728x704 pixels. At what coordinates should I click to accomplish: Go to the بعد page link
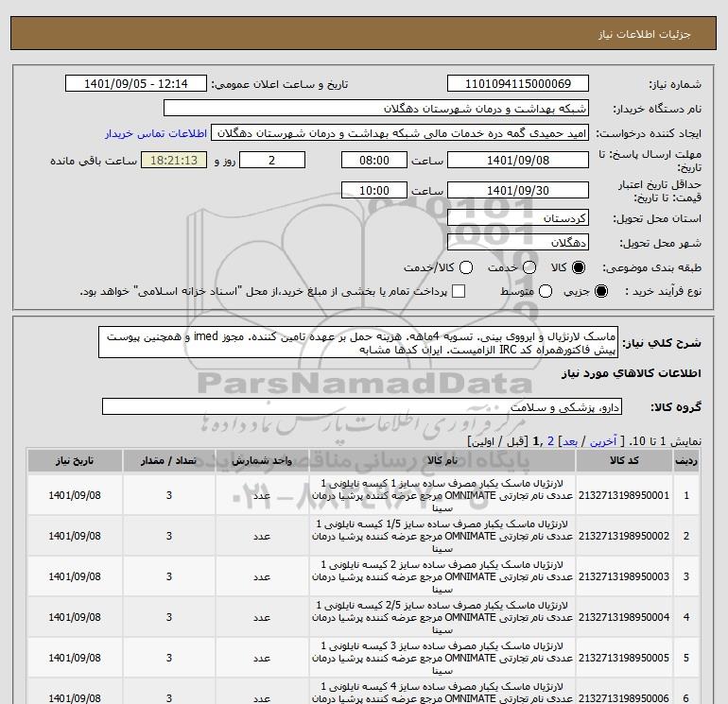click(x=570, y=441)
